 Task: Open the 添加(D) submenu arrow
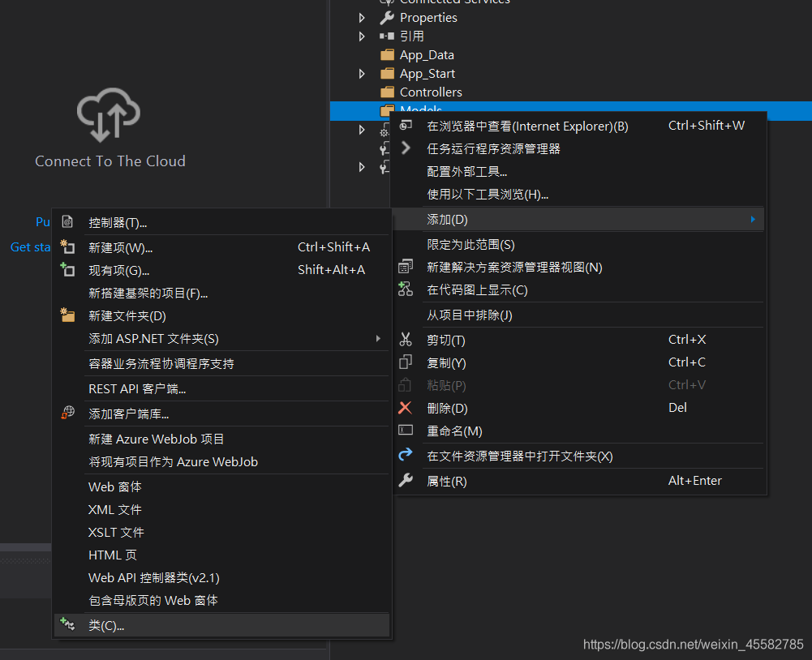click(752, 219)
